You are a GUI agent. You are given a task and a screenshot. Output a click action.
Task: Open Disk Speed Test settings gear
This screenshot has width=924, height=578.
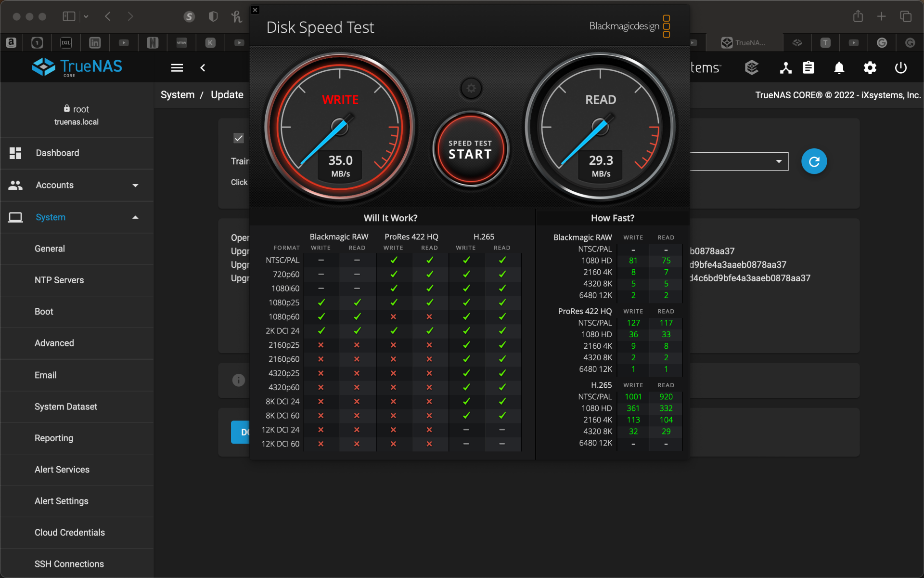(x=471, y=88)
